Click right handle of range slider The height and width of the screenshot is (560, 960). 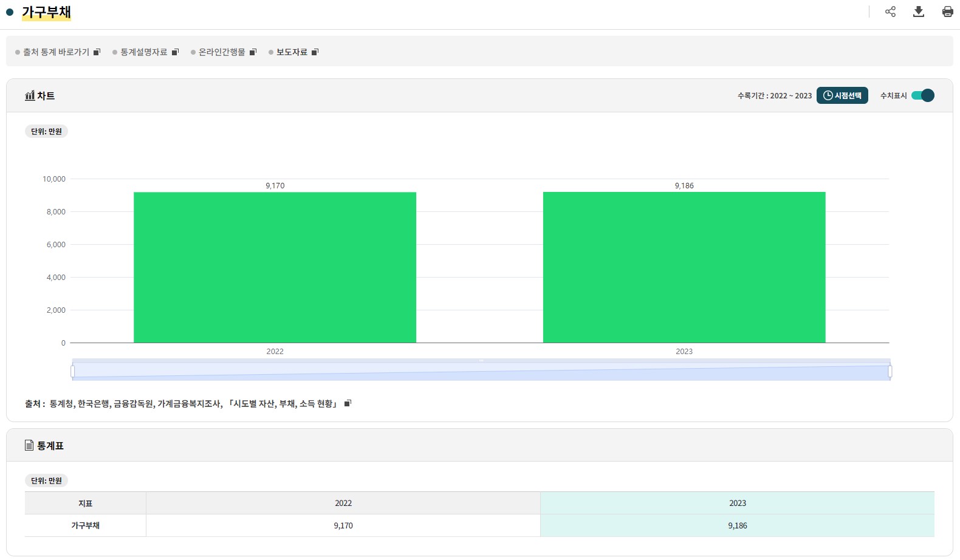pyautogui.click(x=890, y=371)
